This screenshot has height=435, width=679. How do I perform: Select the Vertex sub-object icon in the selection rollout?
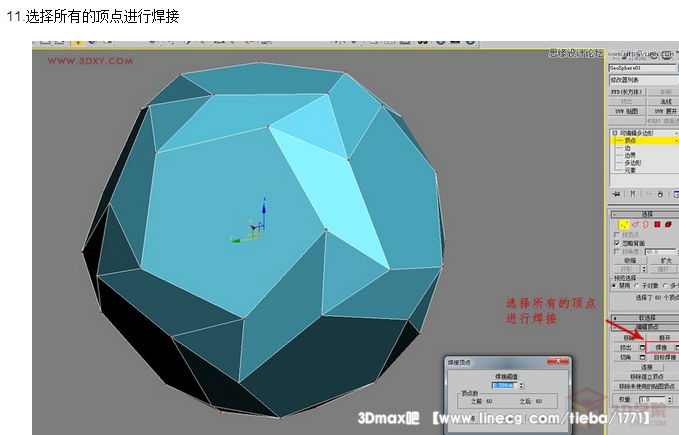624,224
